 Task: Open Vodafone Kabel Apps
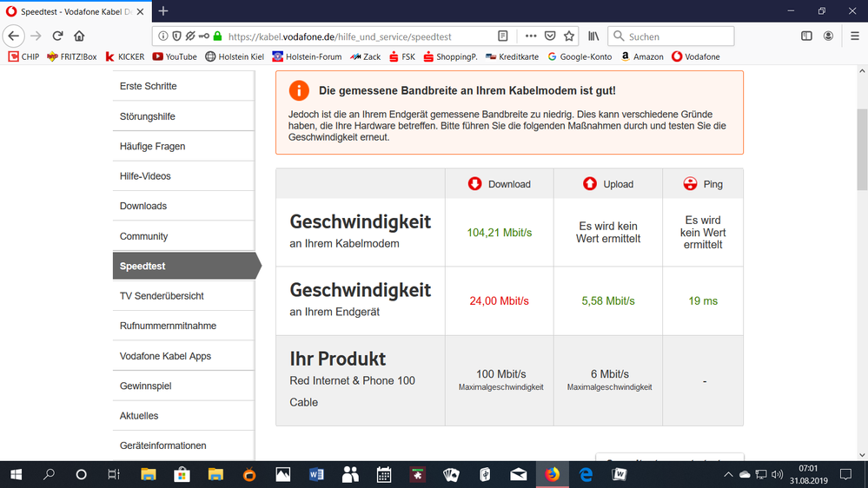pos(184,356)
